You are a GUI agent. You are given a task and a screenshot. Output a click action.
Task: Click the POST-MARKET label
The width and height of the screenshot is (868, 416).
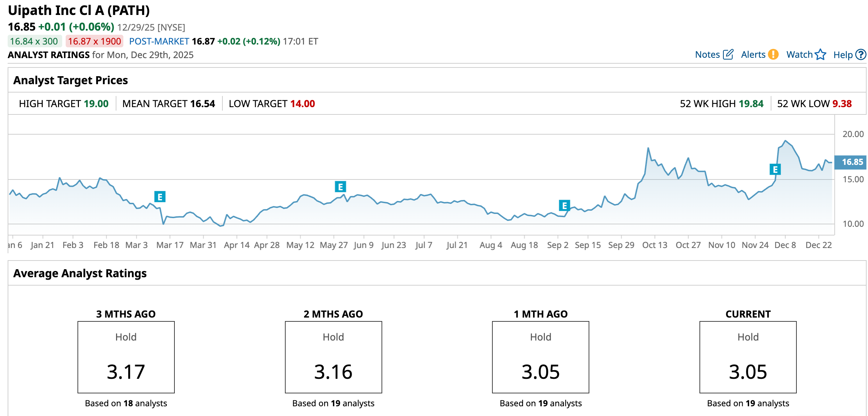coord(159,41)
